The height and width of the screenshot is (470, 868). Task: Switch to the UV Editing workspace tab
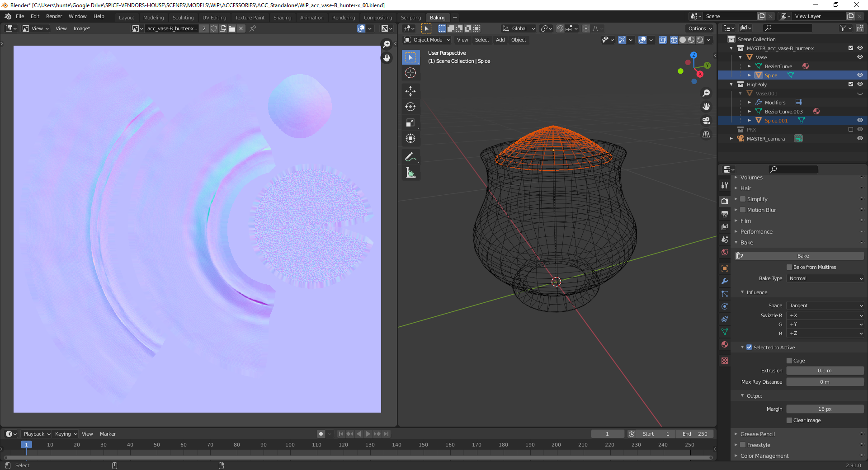(214, 18)
